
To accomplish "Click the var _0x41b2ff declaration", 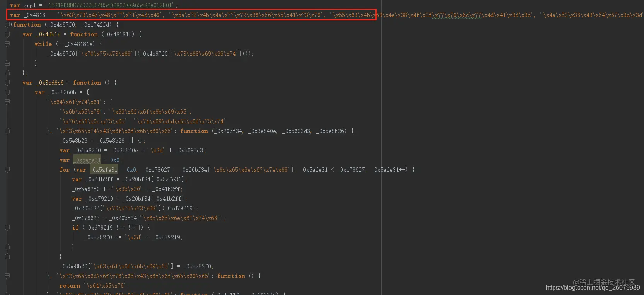I will 129,179.
